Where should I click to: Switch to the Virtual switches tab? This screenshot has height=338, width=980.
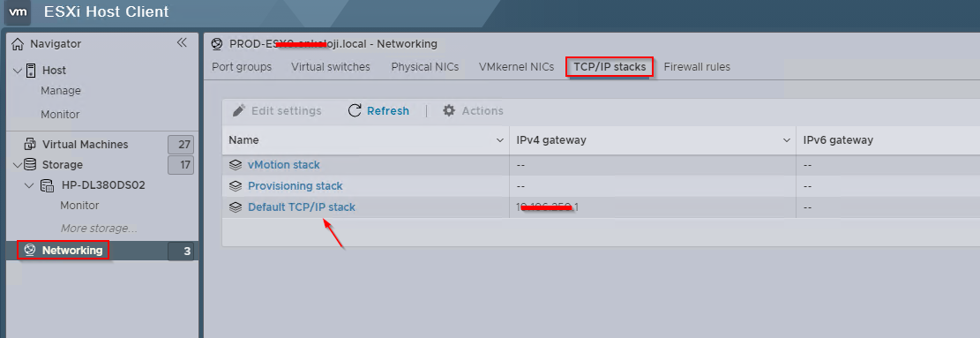point(331,67)
